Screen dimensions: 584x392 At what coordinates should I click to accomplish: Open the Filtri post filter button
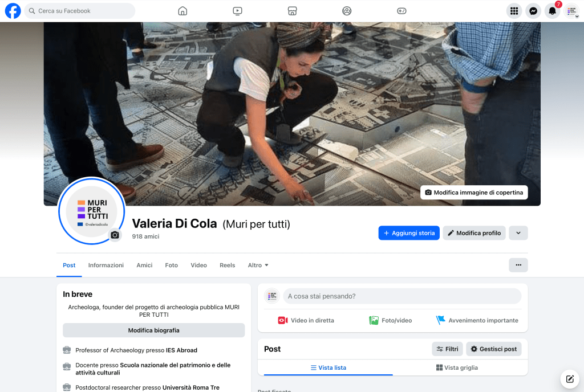pos(447,349)
